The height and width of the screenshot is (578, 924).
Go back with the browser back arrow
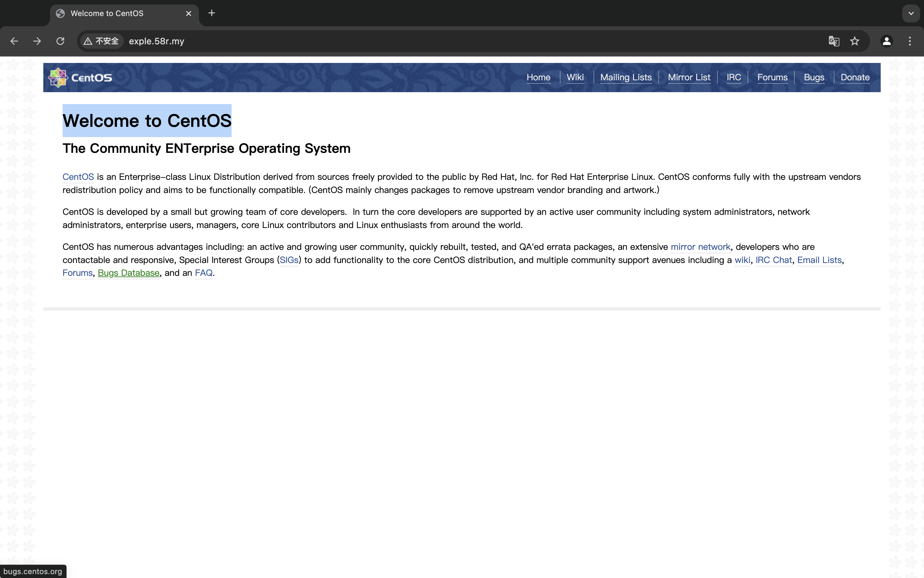[14, 41]
